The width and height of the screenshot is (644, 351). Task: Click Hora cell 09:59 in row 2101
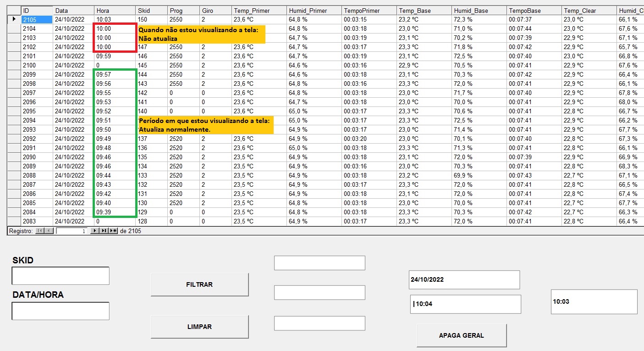pos(115,56)
